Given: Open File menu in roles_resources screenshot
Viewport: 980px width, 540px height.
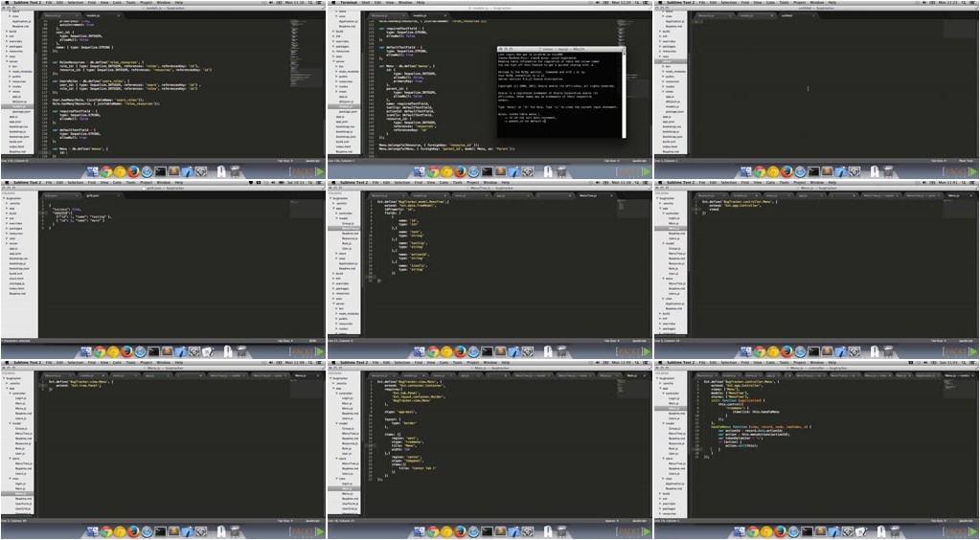Looking at the screenshot, I should (x=48, y=3).
